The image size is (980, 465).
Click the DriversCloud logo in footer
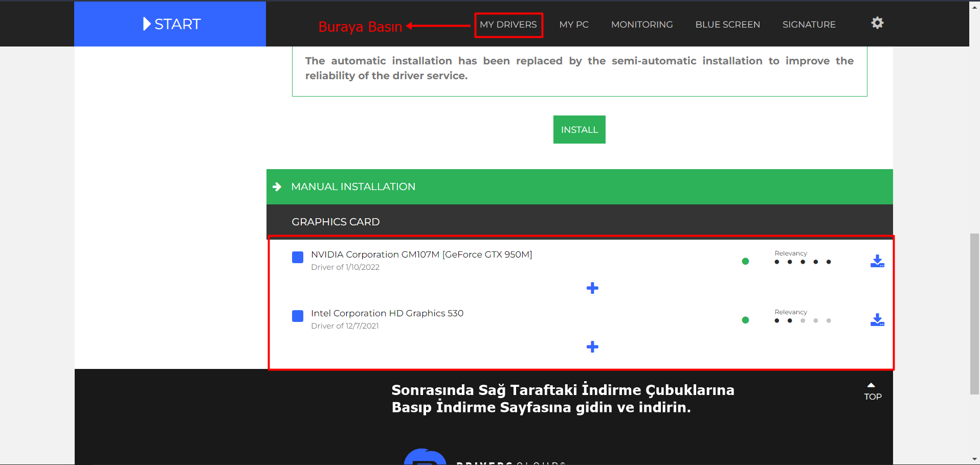coord(426,458)
